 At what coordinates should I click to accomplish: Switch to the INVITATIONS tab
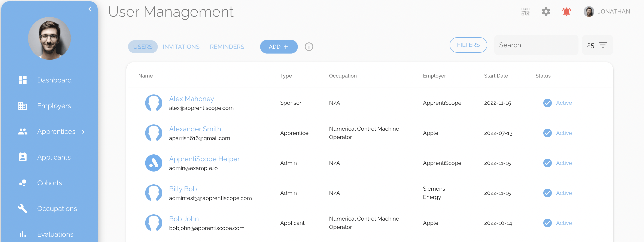pyautogui.click(x=181, y=47)
